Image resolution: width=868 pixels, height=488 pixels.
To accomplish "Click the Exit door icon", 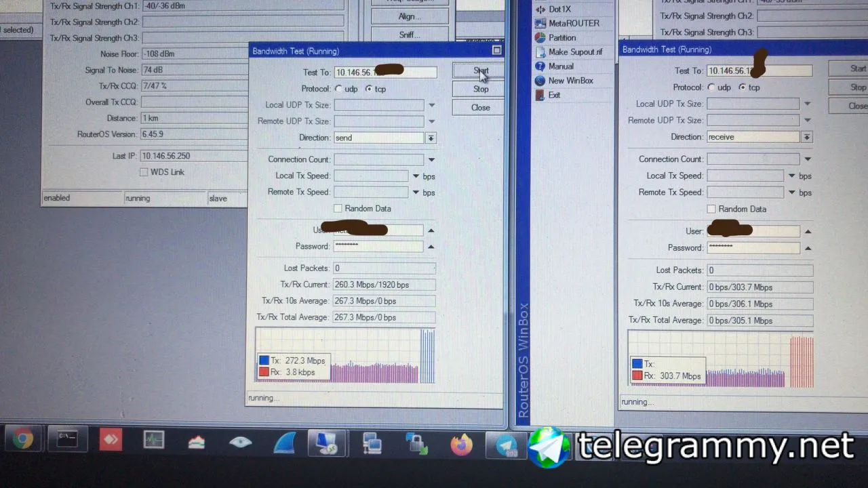I will (540, 95).
